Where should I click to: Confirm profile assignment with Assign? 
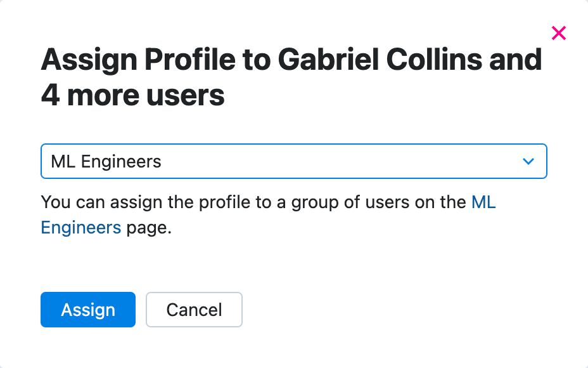(87, 310)
